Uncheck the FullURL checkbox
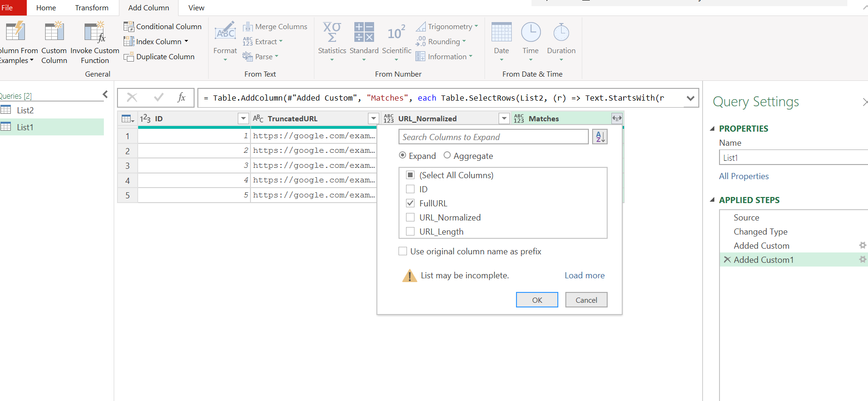This screenshot has width=868, height=401. 410,203
